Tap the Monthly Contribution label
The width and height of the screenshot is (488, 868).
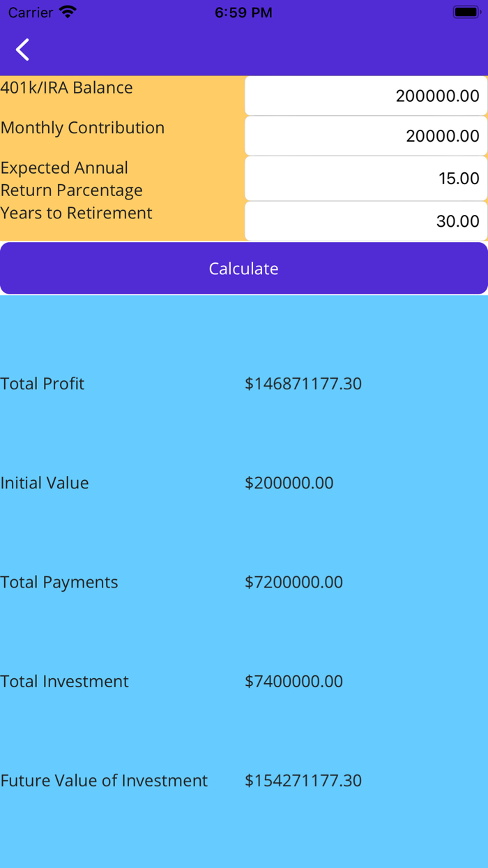83,128
